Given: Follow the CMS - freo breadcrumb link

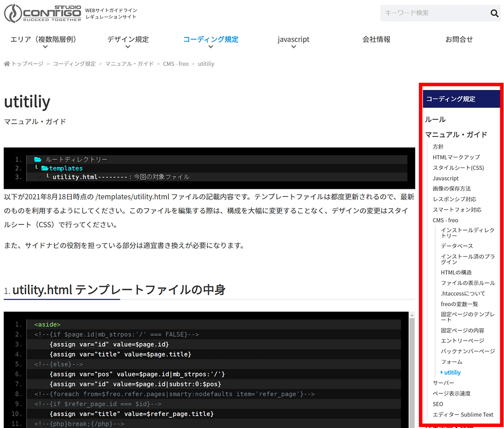Looking at the screenshot, I should tap(176, 64).
